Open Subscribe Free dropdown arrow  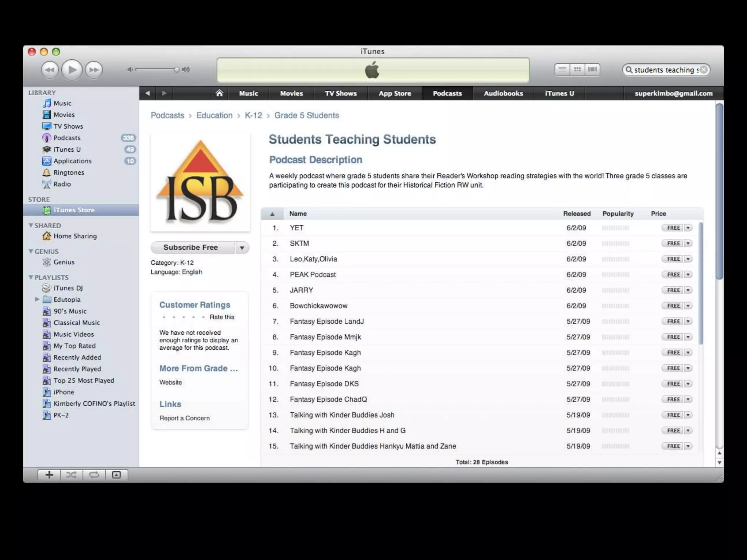pyautogui.click(x=242, y=248)
